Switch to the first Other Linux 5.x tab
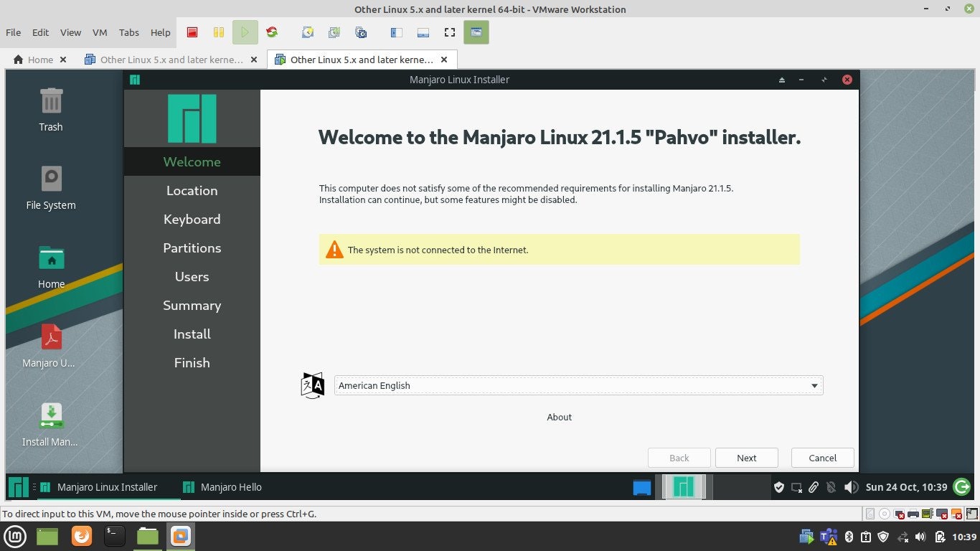 tap(171, 60)
